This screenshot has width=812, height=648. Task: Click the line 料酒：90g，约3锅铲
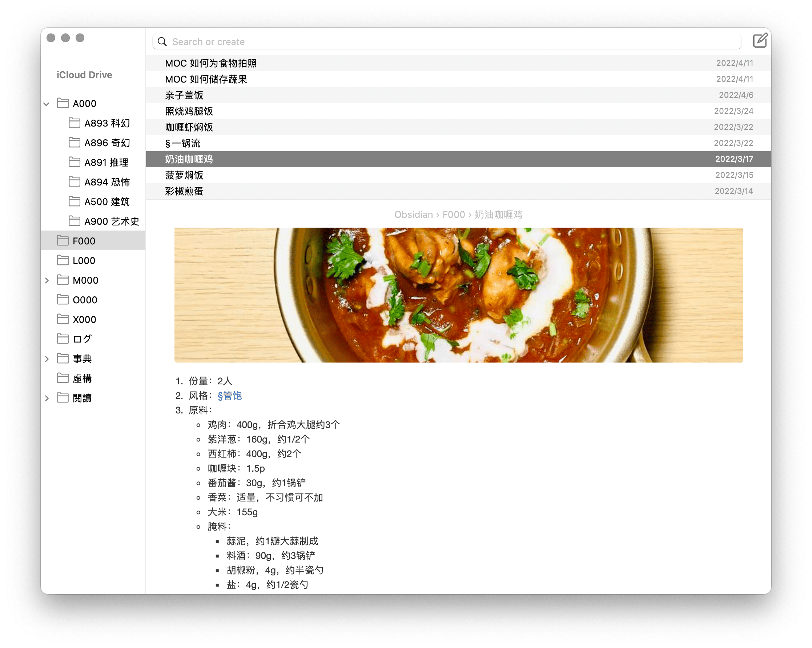point(271,555)
